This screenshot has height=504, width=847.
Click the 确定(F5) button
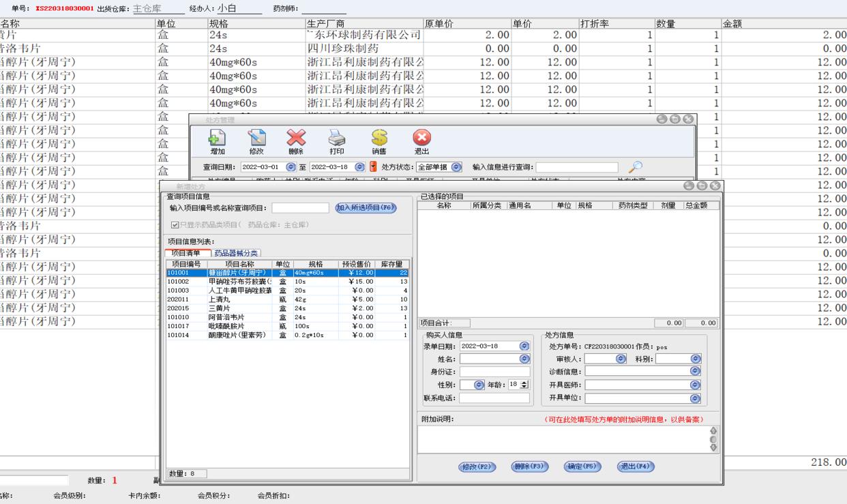(582, 466)
